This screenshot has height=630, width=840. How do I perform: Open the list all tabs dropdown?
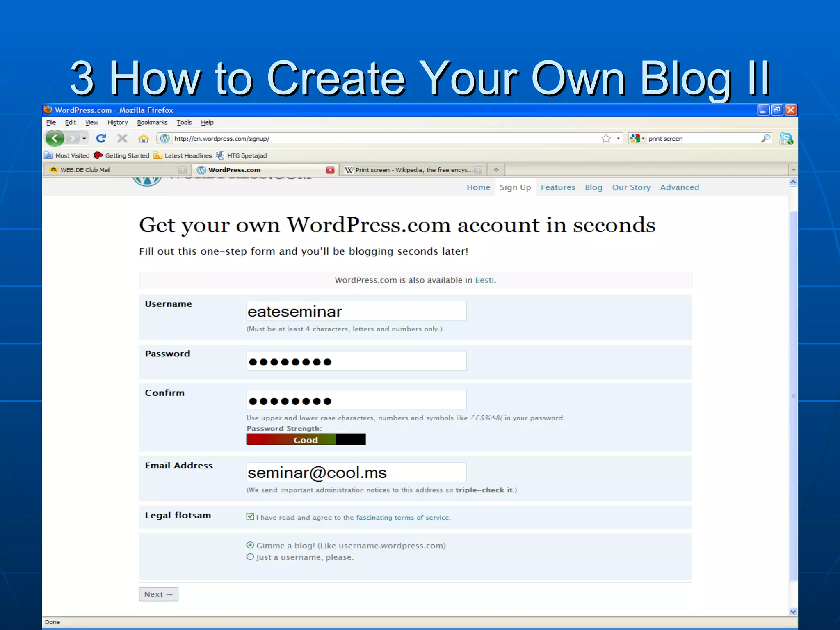(x=793, y=170)
